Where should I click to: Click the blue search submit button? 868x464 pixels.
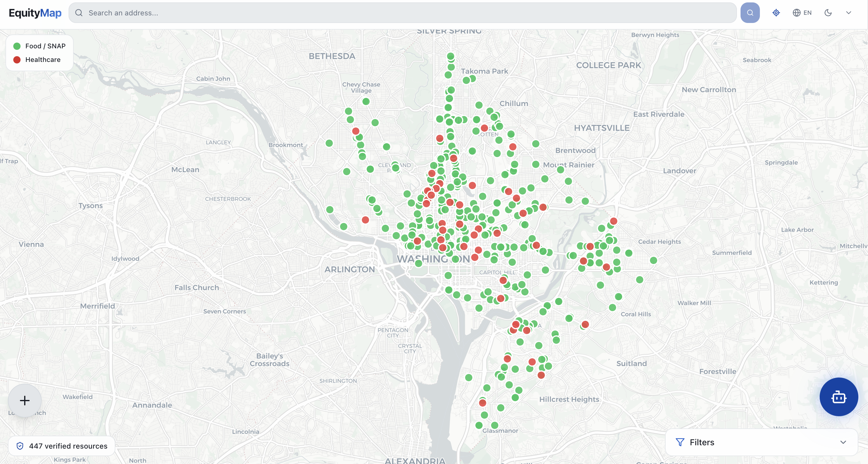[750, 13]
